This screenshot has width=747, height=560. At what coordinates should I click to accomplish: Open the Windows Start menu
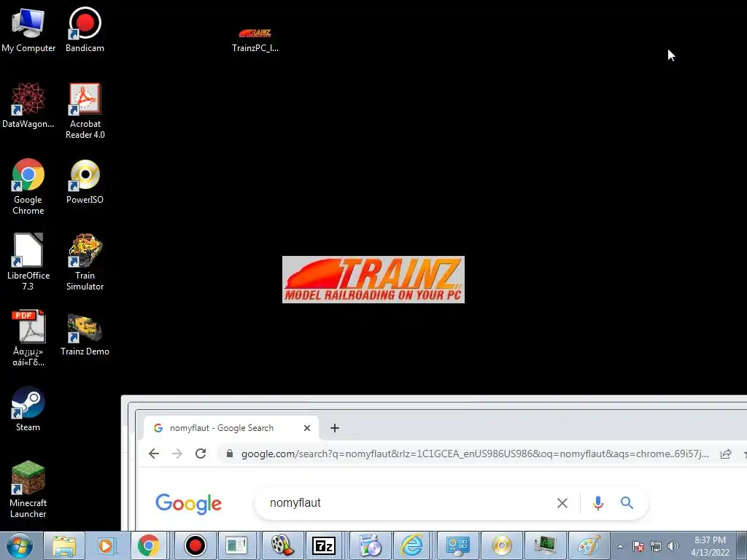pos(20,545)
